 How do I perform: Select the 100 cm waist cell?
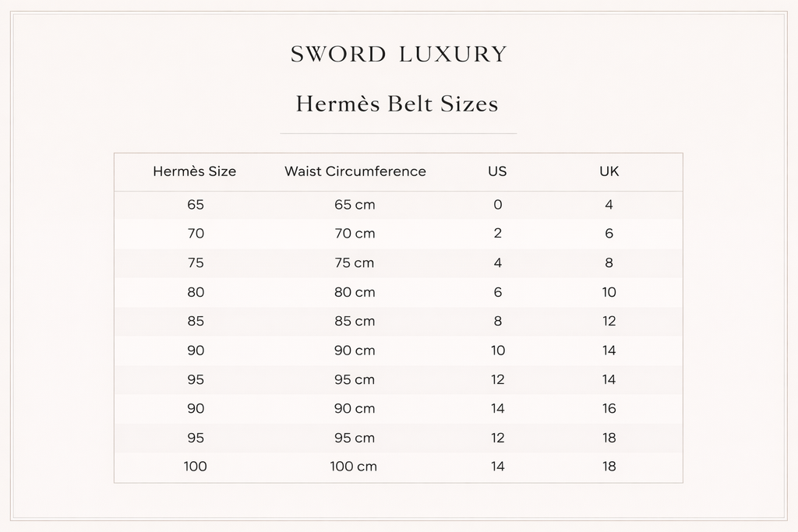pos(355,467)
